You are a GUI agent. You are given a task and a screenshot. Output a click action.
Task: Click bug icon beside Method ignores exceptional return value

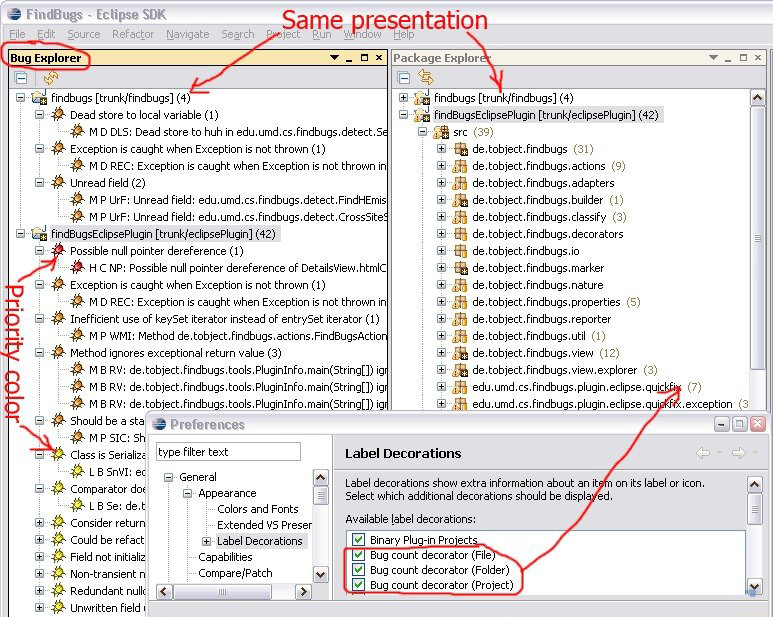pos(58,352)
